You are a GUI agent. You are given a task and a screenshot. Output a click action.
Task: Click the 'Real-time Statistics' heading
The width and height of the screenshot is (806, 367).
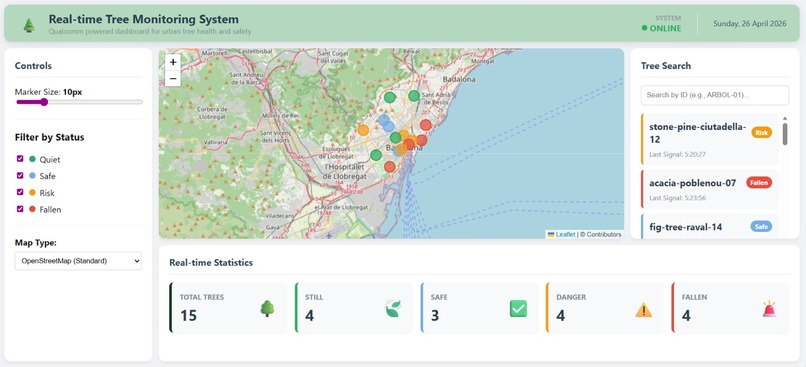(211, 263)
